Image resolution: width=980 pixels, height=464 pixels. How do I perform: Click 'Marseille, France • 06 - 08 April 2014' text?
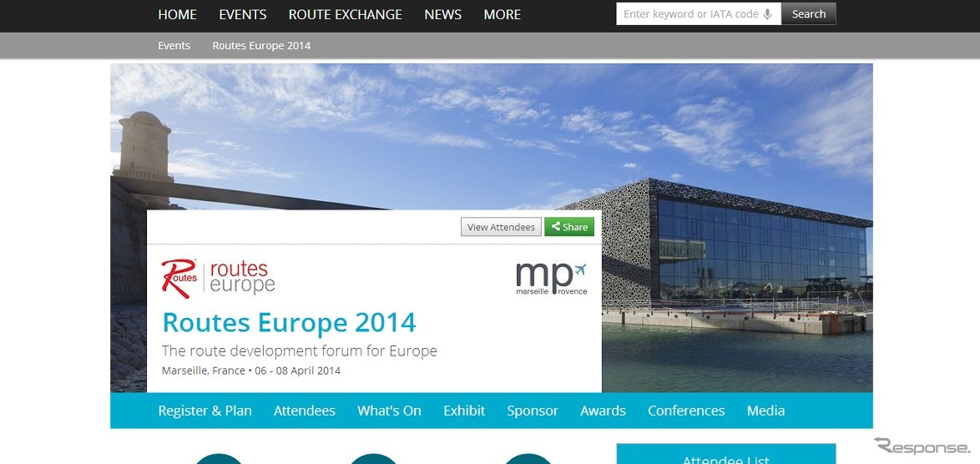(x=251, y=371)
